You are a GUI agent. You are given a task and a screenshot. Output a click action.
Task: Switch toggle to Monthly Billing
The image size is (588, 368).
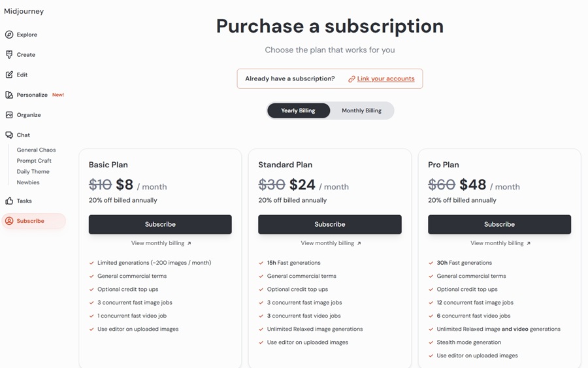361,110
